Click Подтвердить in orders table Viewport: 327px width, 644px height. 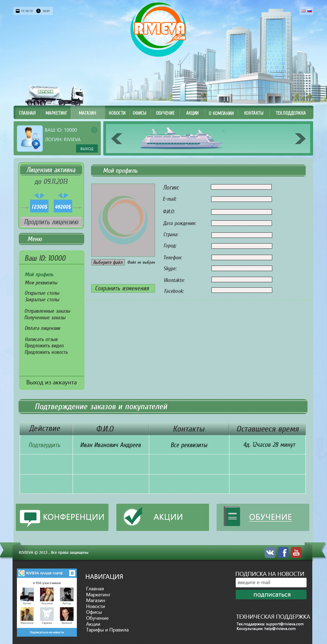(44, 445)
